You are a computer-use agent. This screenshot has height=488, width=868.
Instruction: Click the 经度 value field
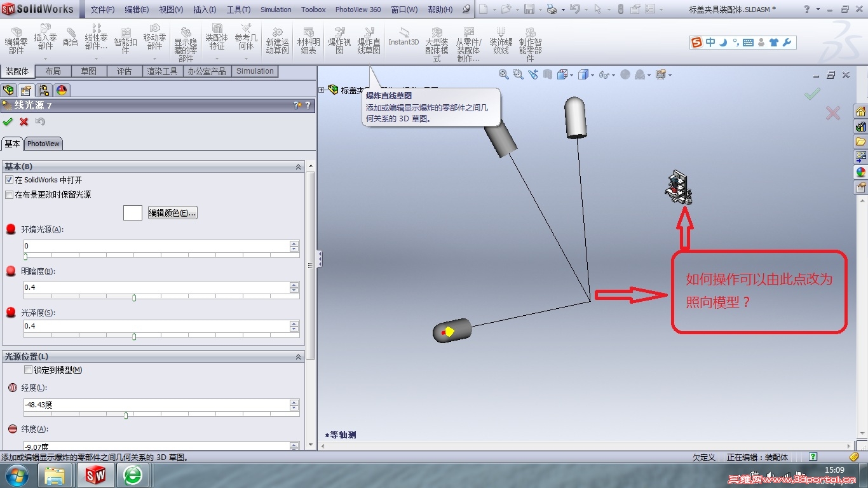coord(156,405)
